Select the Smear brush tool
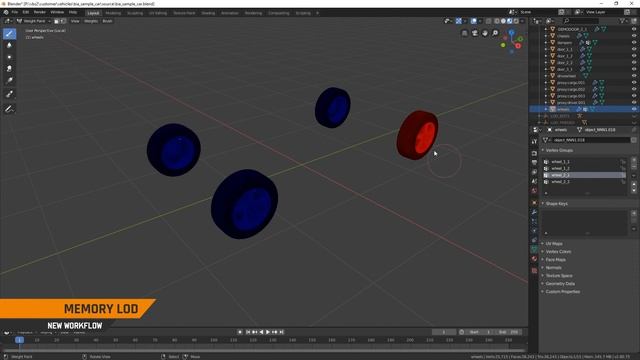Image resolution: width=640 pixels, height=360 pixels. (x=9, y=69)
